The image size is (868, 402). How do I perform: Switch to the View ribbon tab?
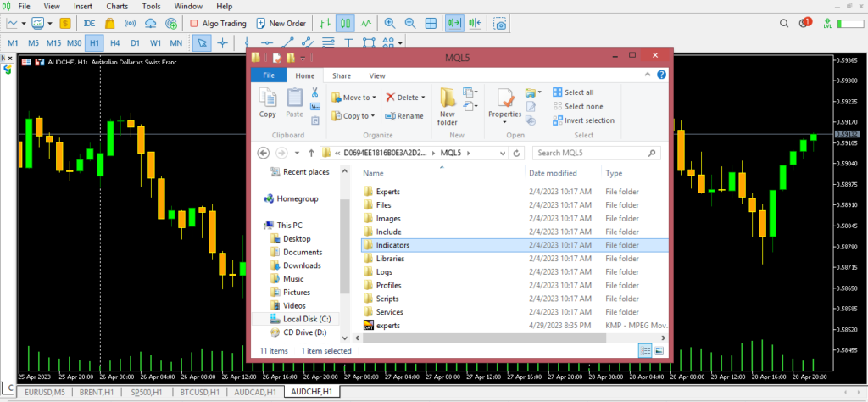tap(376, 75)
